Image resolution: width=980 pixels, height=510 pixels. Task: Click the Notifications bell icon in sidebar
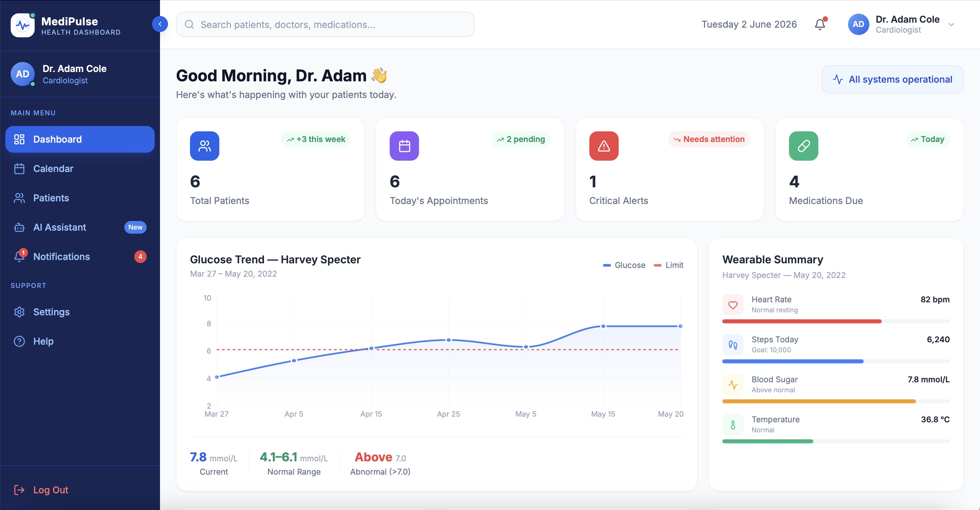[19, 256]
